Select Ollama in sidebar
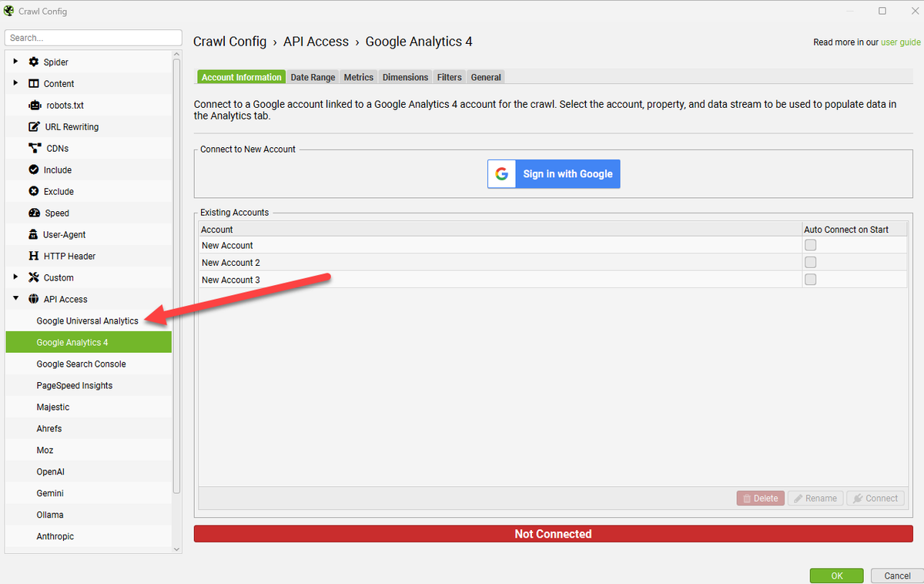Viewport: 924px width, 584px height. coord(89,515)
